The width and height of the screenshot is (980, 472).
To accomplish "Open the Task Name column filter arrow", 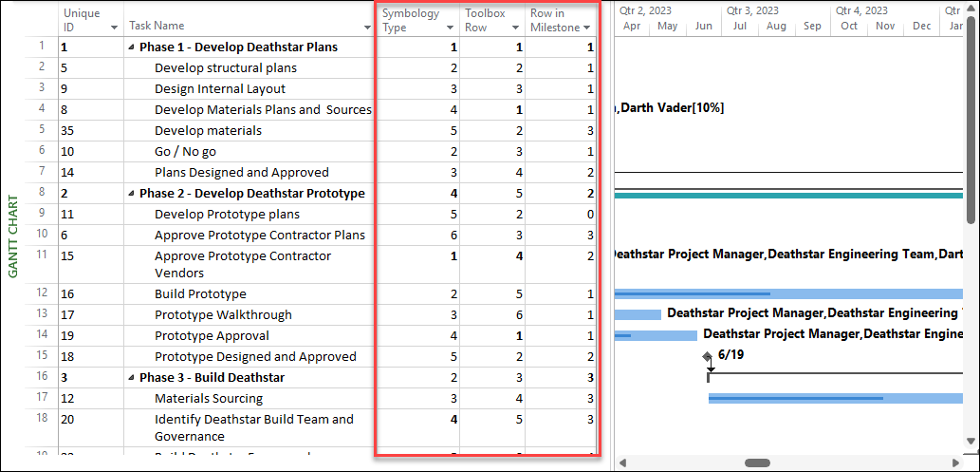I will point(366,28).
